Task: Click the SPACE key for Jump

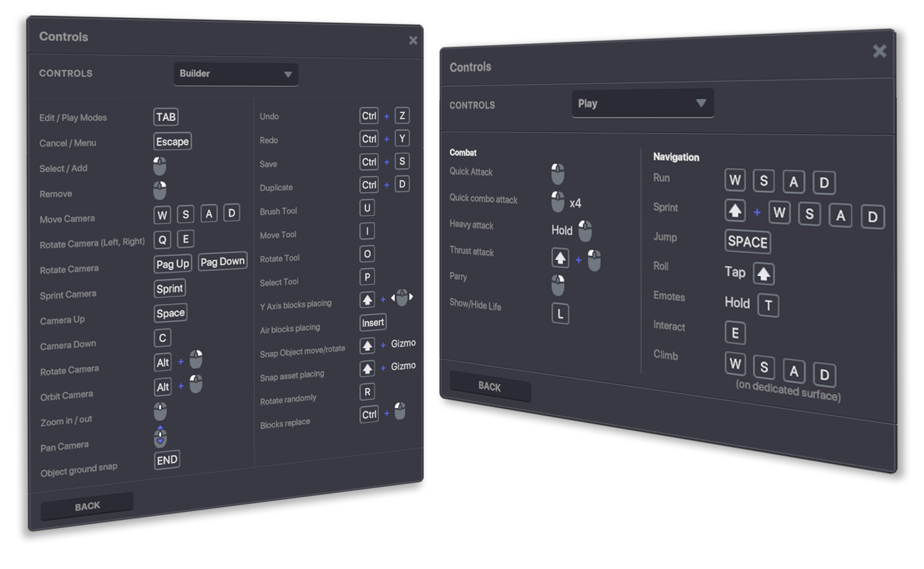Action: point(747,242)
